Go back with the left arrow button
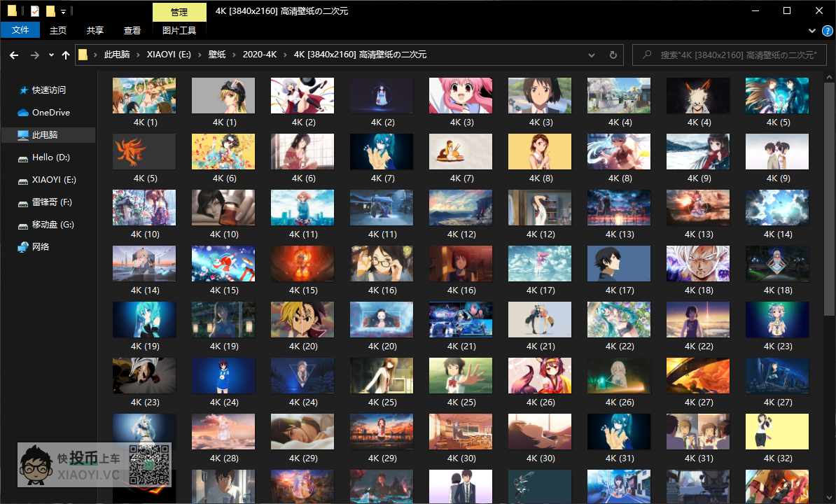836x504 pixels. click(15, 55)
